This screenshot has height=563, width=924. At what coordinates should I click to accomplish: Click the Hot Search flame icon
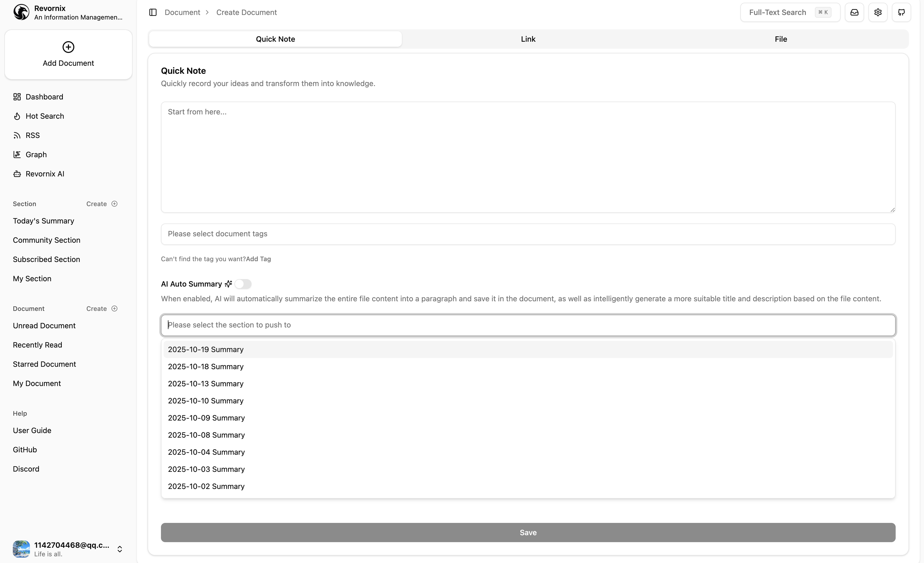click(17, 116)
